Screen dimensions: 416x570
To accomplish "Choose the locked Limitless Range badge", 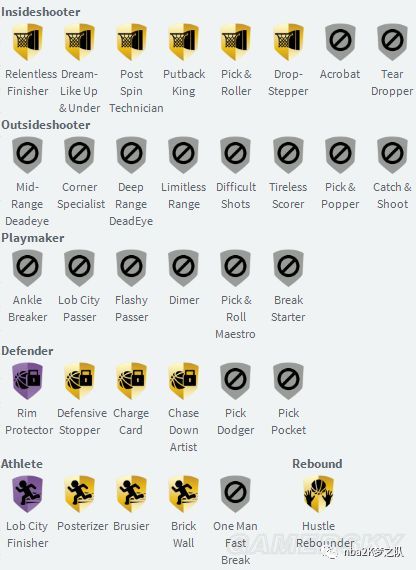I will point(184,155).
